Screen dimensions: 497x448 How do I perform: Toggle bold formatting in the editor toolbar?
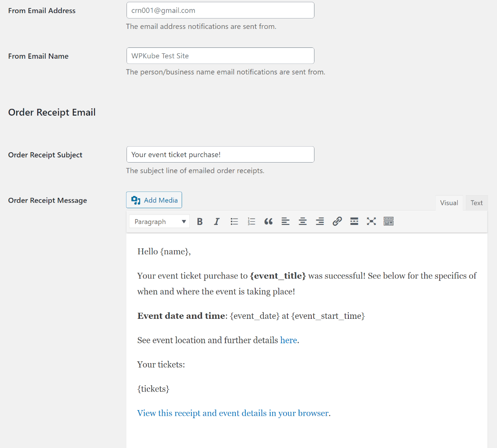click(200, 221)
